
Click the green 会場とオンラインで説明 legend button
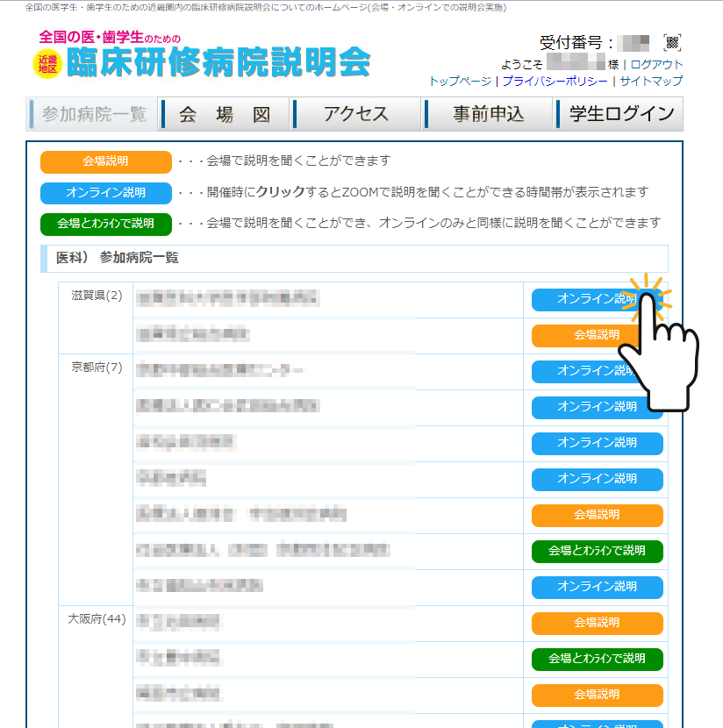105,225
